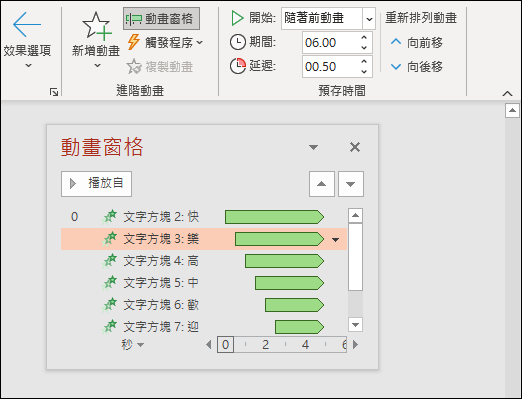Click the 複製動畫 animation painter
Screen dimensions: 522x399
(160, 67)
